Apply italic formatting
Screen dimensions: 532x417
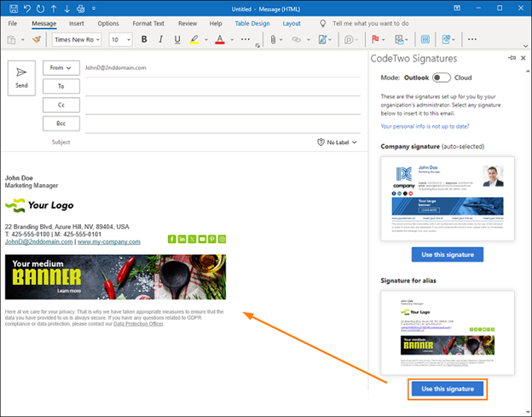click(x=160, y=39)
